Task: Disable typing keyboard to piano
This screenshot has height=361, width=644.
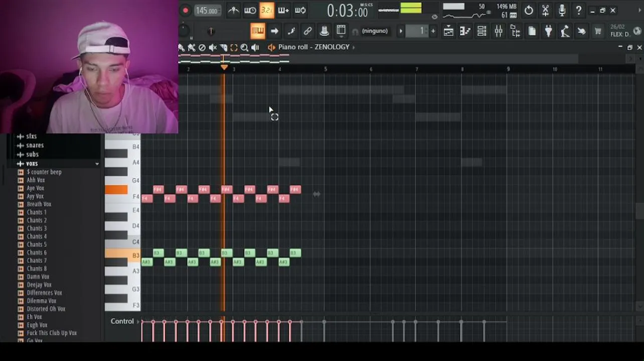Action: [257, 31]
